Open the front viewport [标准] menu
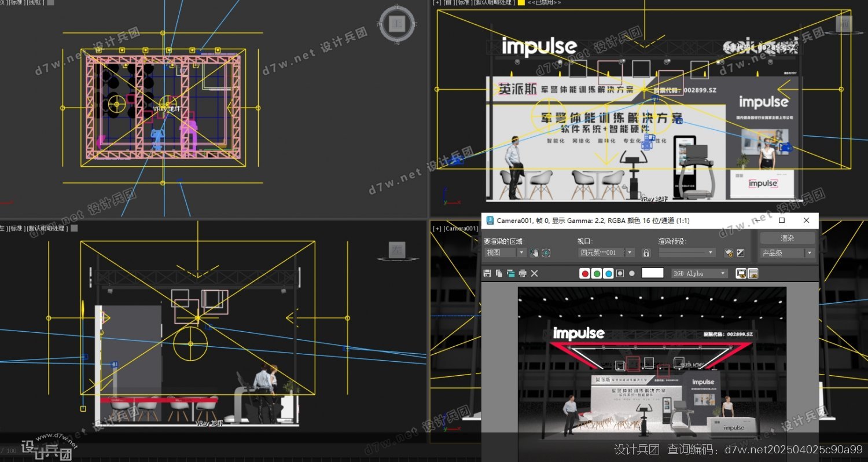 [x=464, y=3]
